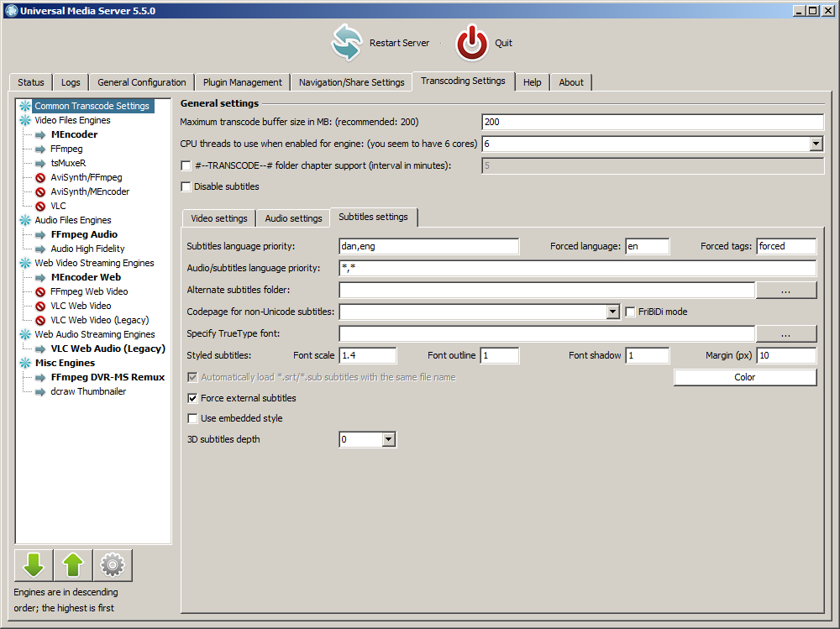Click the arrow icon beside dcraw Thumbnailer
The image size is (840, 629).
tap(40, 391)
